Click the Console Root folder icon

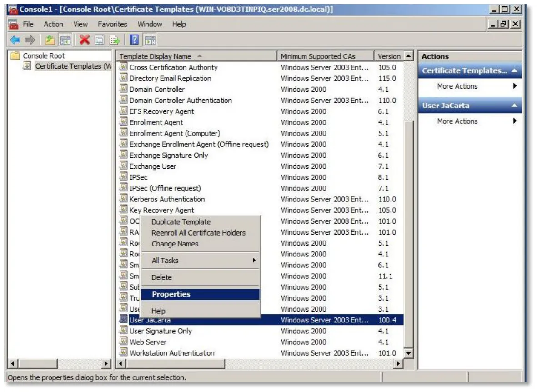(x=15, y=55)
